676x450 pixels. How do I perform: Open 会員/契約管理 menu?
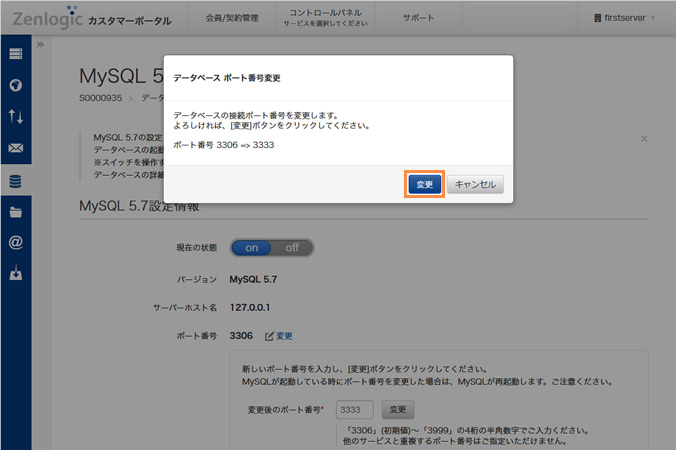[x=232, y=18]
